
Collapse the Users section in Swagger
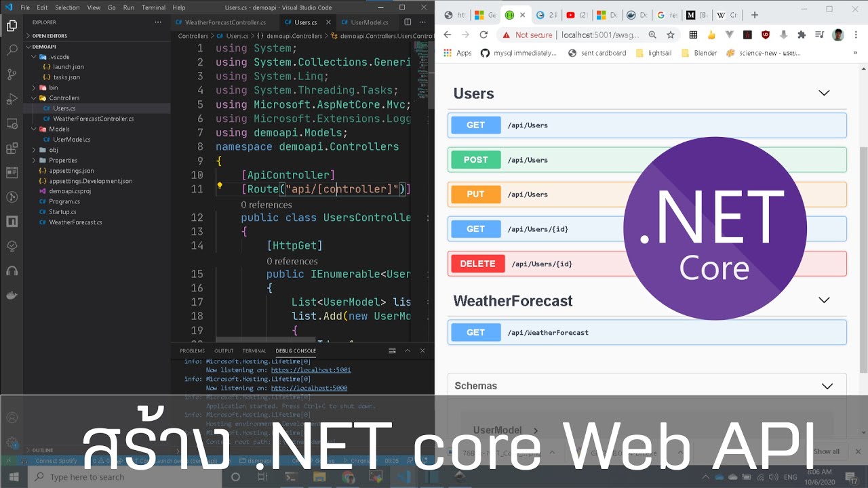click(824, 93)
